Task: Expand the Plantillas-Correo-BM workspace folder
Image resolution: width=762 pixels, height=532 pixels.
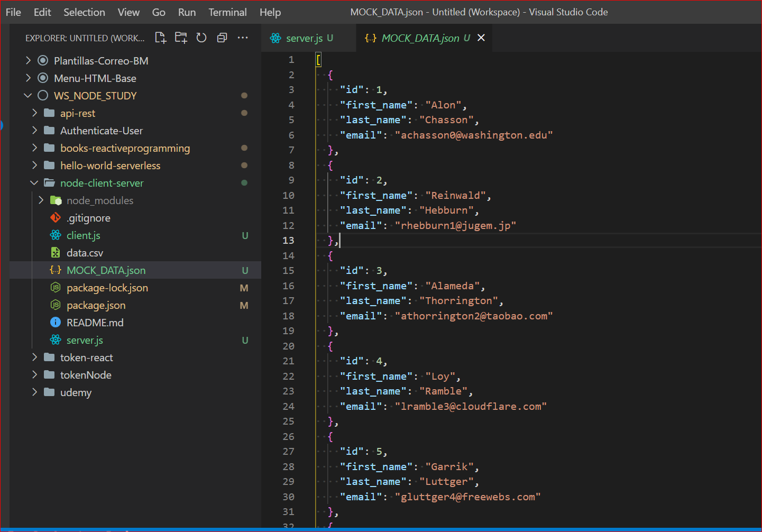Action: [29, 61]
